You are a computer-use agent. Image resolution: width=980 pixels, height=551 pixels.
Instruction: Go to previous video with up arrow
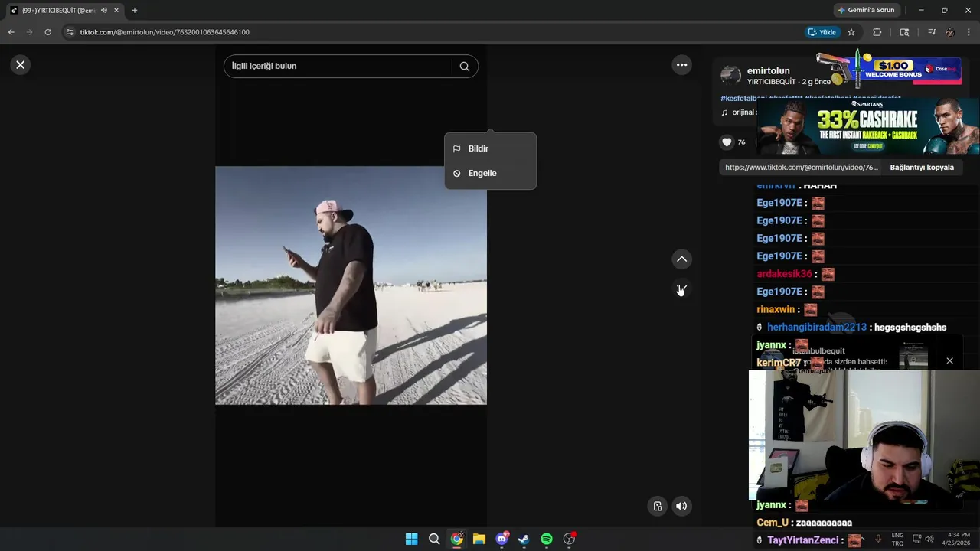coord(681,259)
